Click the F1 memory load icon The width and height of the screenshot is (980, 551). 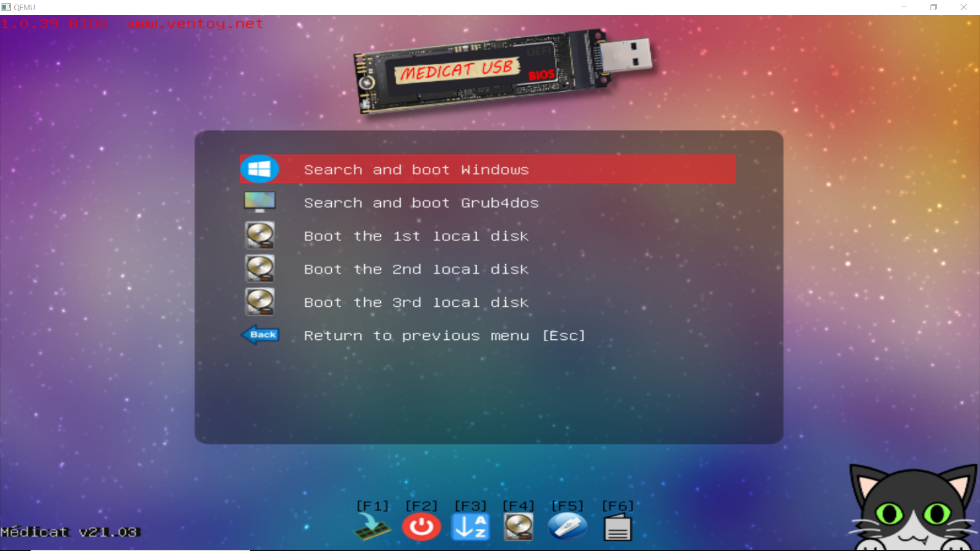pyautogui.click(x=372, y=527)
